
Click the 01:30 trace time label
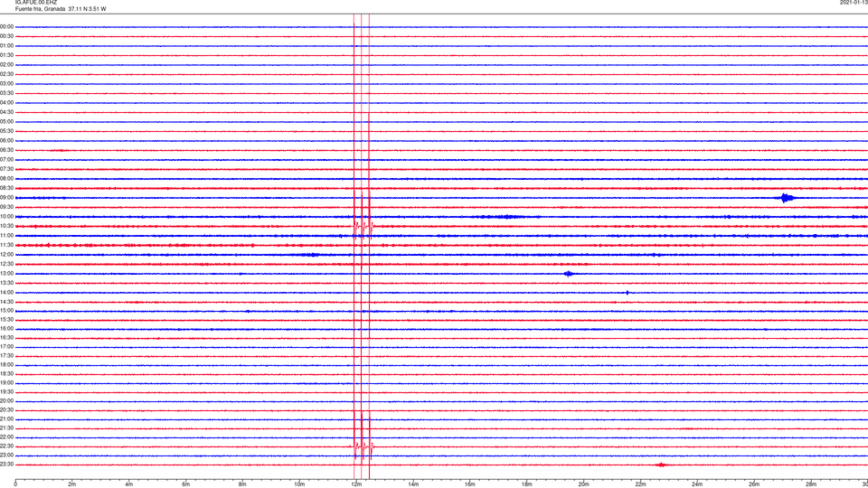click(6, 55)
